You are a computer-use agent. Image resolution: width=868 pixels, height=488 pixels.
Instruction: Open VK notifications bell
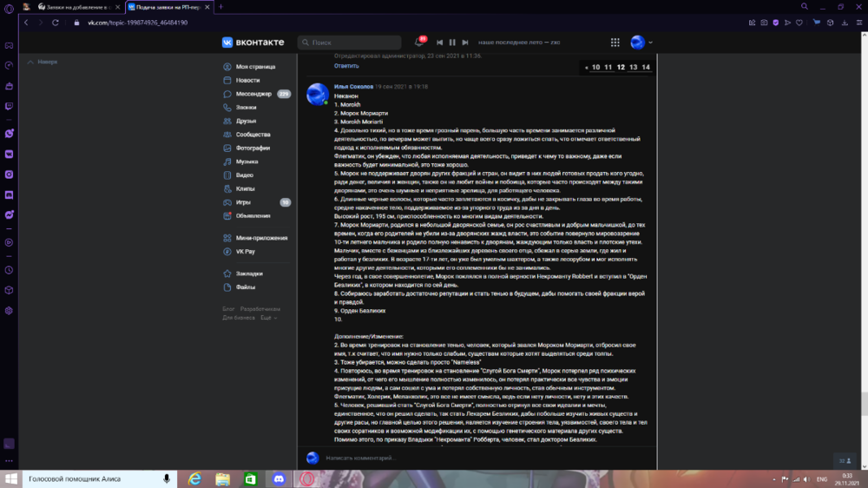point(419,42)
